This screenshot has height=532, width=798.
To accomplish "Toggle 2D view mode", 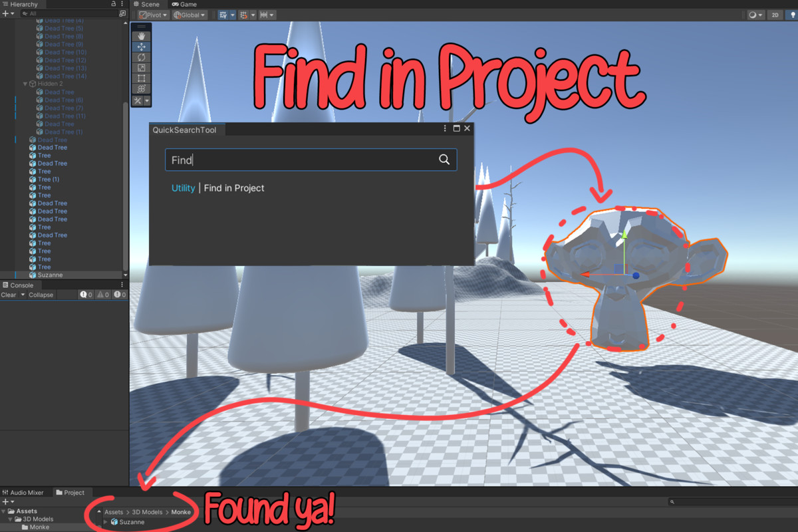I will (x=775, y=15).
